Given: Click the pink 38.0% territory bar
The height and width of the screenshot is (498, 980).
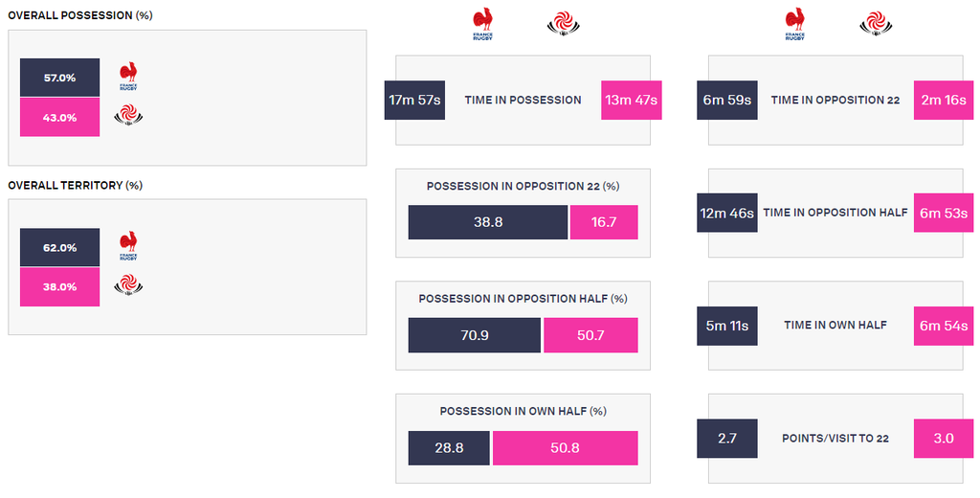Looking at the screenshot, I should (60, 287).
